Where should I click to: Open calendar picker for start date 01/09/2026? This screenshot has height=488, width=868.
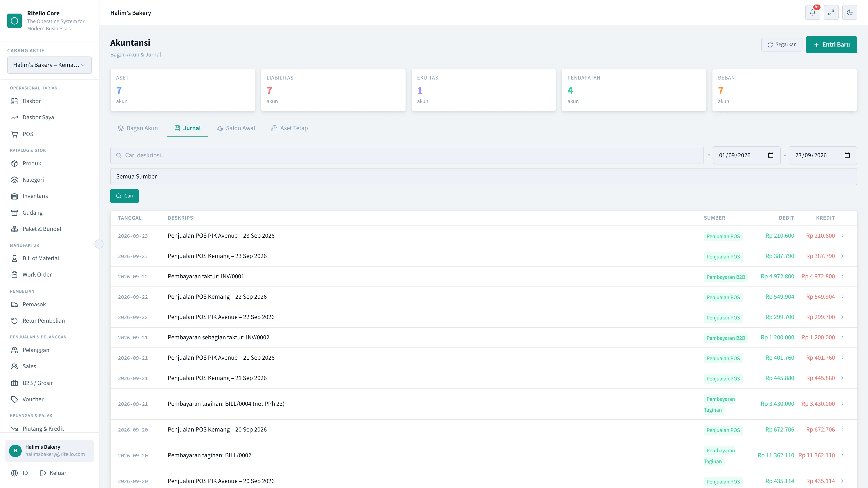771,155
